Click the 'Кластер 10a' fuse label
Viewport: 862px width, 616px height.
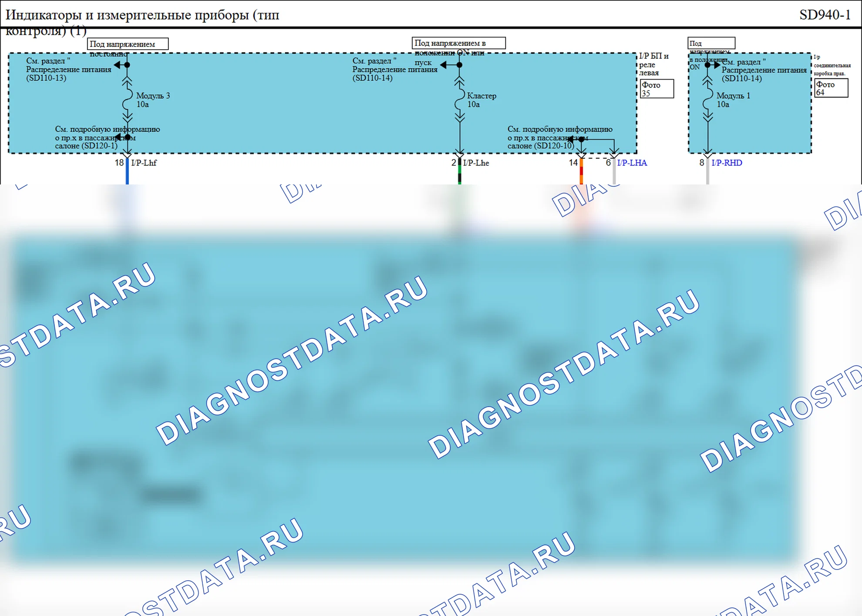pyautogui.click(x=482, y=100)
